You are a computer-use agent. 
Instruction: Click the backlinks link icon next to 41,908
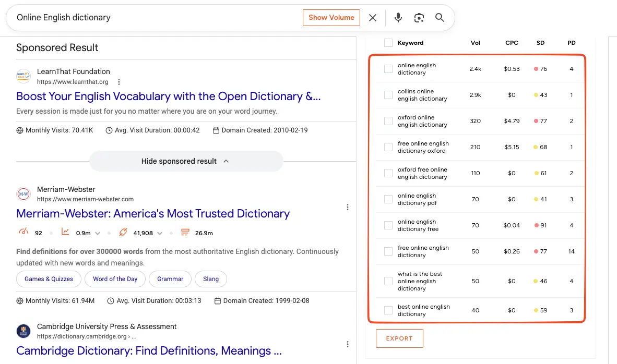[123, 232]
